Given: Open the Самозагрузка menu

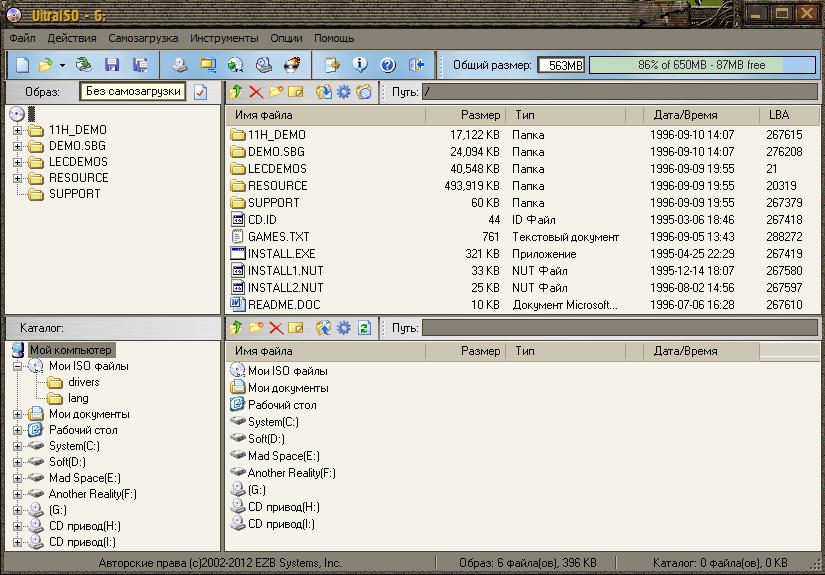Looking at the screenshot, I should (x=143, y=38).
